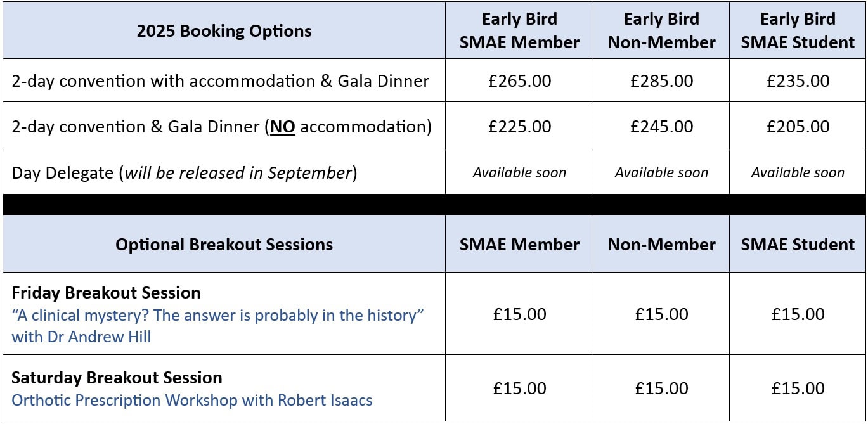This screenshot has width=868, height=424.
Task: Click Available soon under SMAE Student
Action: tap(798, 172)
